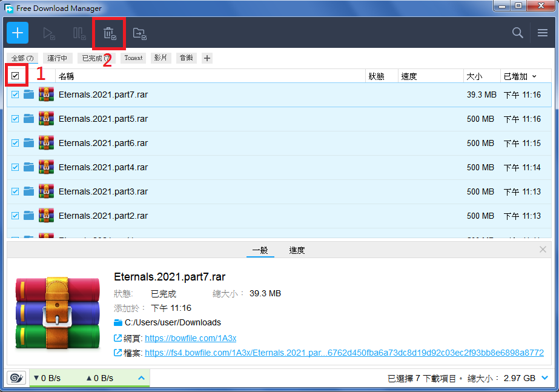Open folder icon for Eternals.2021.part6.rar
The height and width of the screenshot is (392, 559).
(x=28, y=143)
